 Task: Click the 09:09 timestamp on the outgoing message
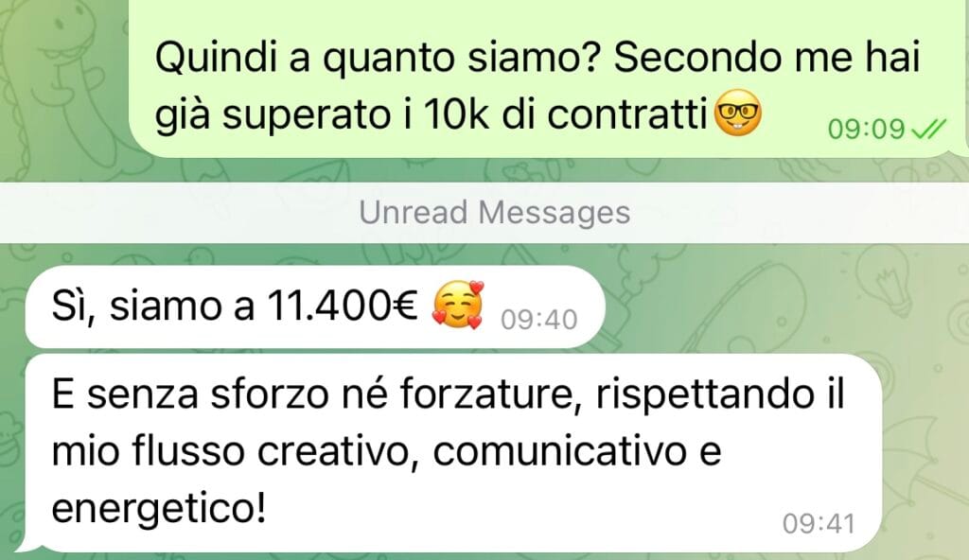pyautogui.click(x=866, y=130)
